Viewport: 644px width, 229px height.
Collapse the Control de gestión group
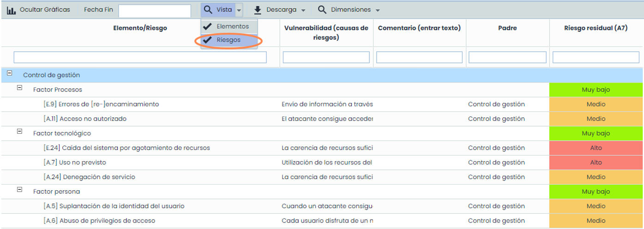(10, 74)
